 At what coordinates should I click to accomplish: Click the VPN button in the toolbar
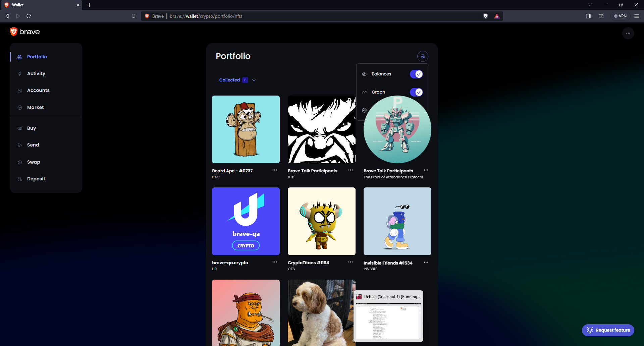click(x=621, y=16)
